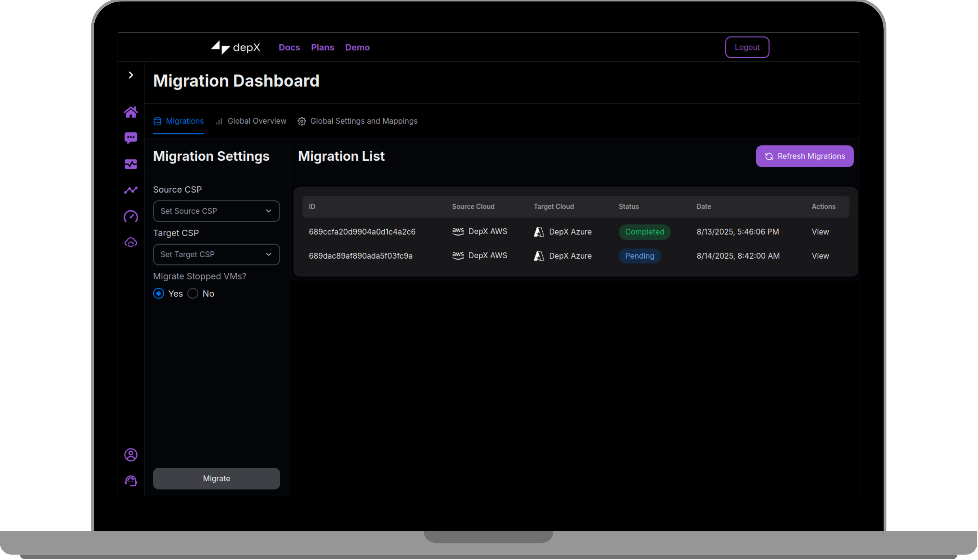
Task: Select Yes for Migrate Stopped VMs
Action: [158, 293]
